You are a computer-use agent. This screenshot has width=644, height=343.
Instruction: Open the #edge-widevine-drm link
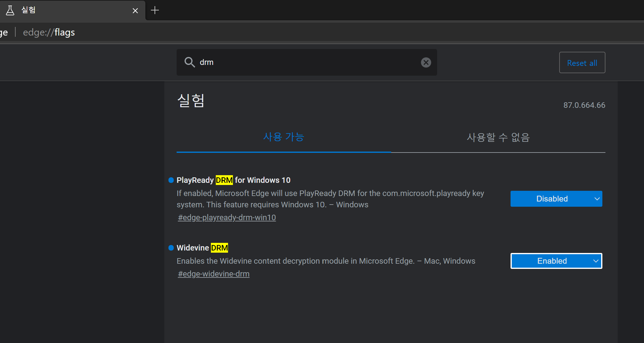(214, 274)
